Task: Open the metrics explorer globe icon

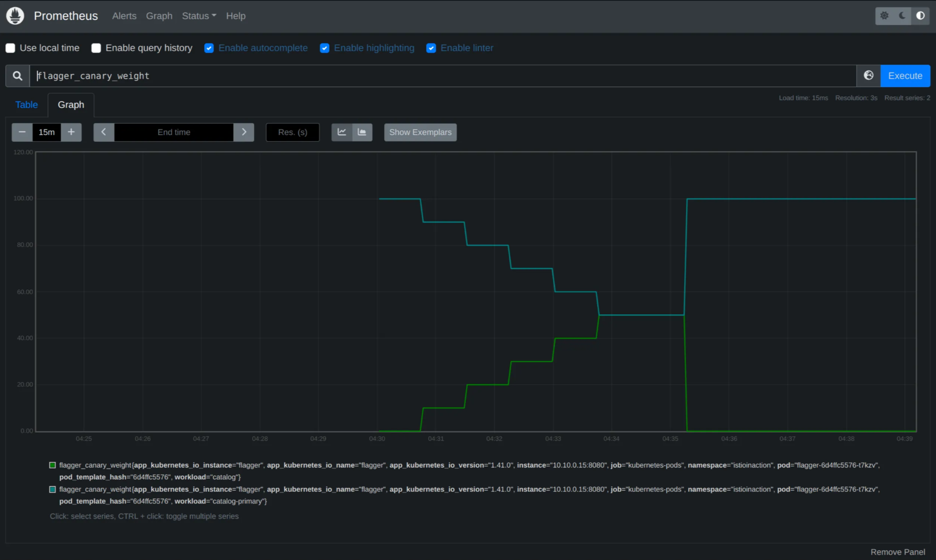Action: (868, 76)
